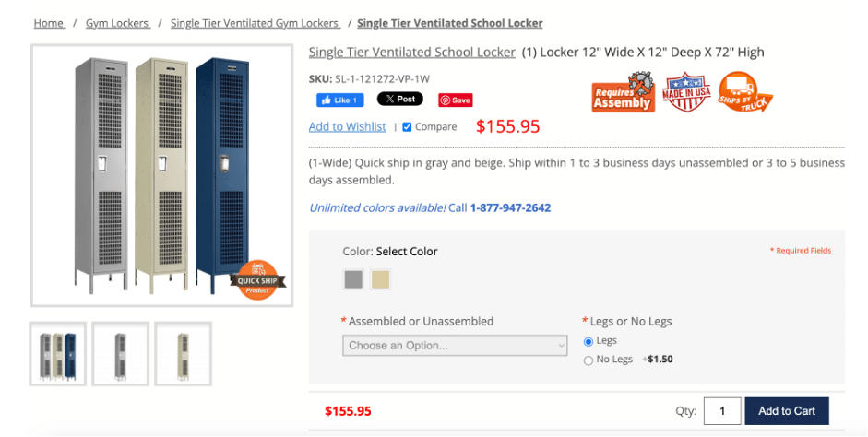868x437 pixels.
Task: Toggle the Compare checkbox
Action: [x=407, y=127]
